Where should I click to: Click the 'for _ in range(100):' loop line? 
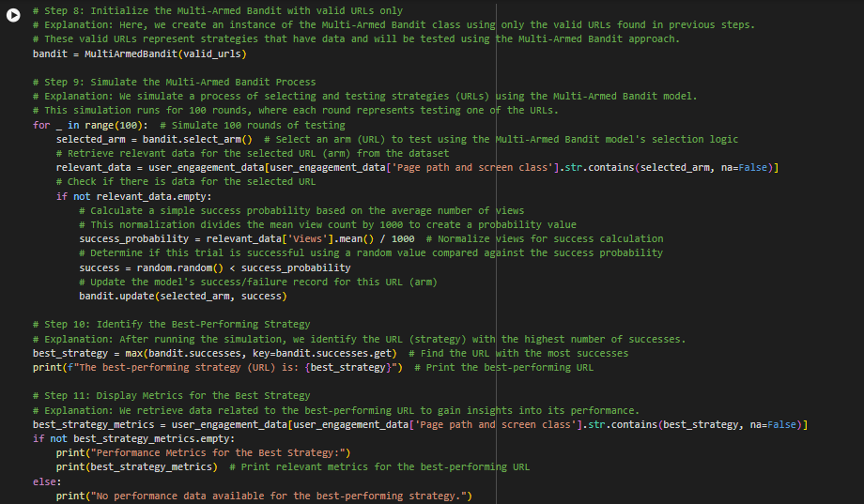[189, 125]
